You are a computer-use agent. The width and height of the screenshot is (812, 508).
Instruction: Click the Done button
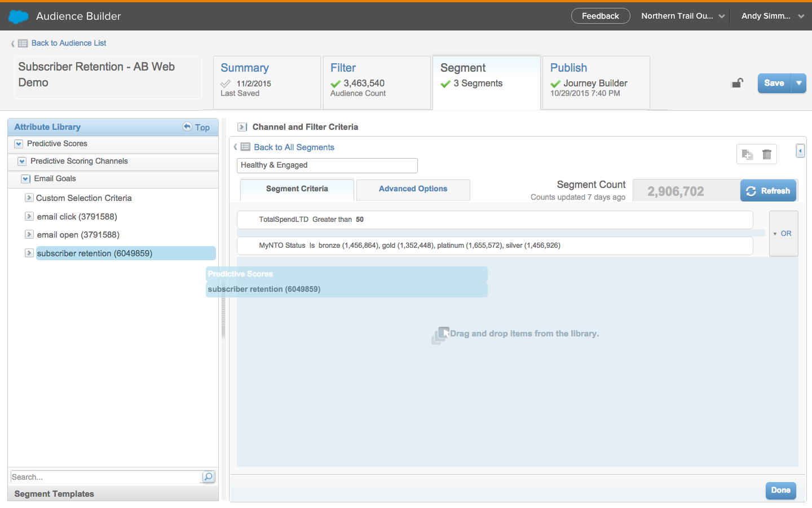[780, 491]
